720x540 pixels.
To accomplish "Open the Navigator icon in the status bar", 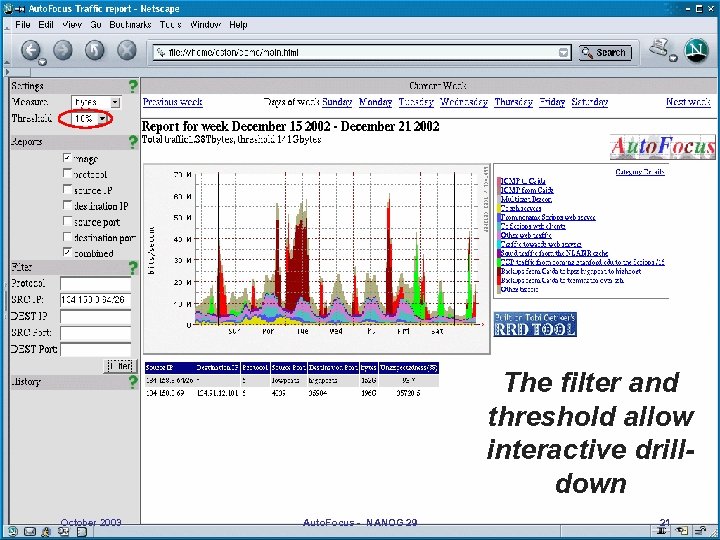I will tap(12, 532).
